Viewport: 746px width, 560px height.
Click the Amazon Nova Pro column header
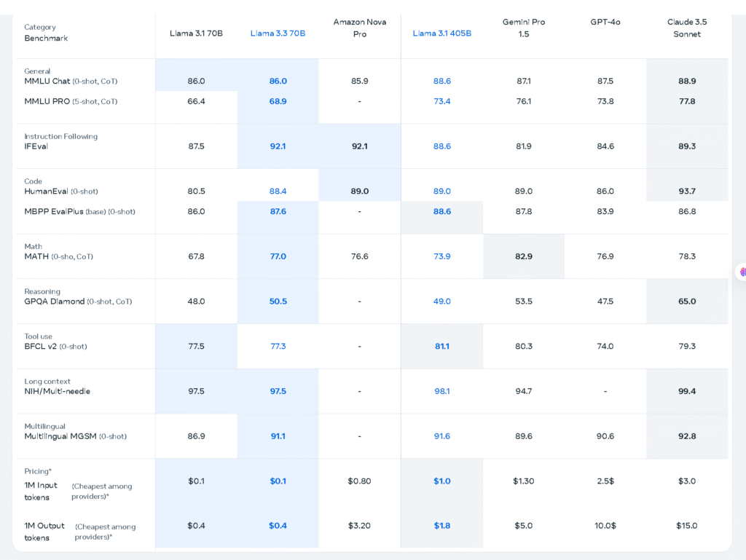[359, 28]
